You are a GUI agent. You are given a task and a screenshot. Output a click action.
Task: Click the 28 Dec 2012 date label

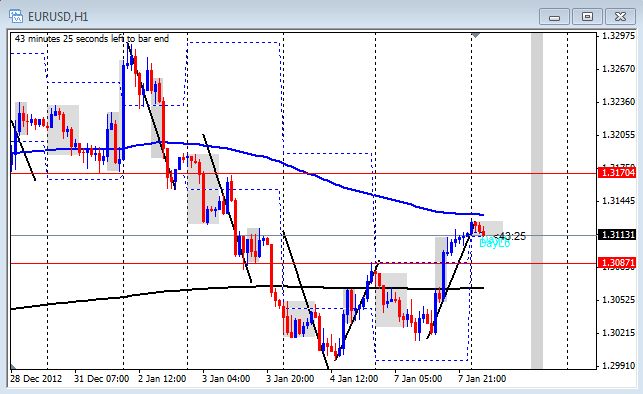[x=36, y=378]
